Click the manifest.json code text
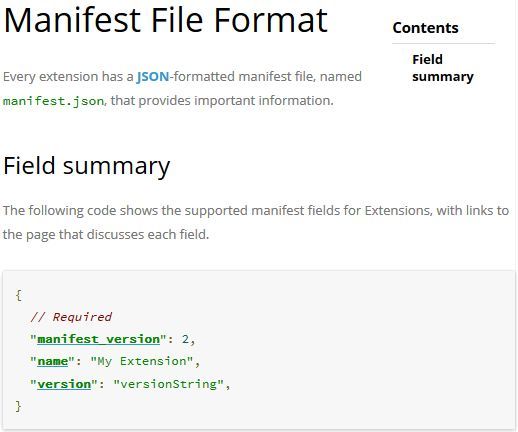 [x=53, y=101]
